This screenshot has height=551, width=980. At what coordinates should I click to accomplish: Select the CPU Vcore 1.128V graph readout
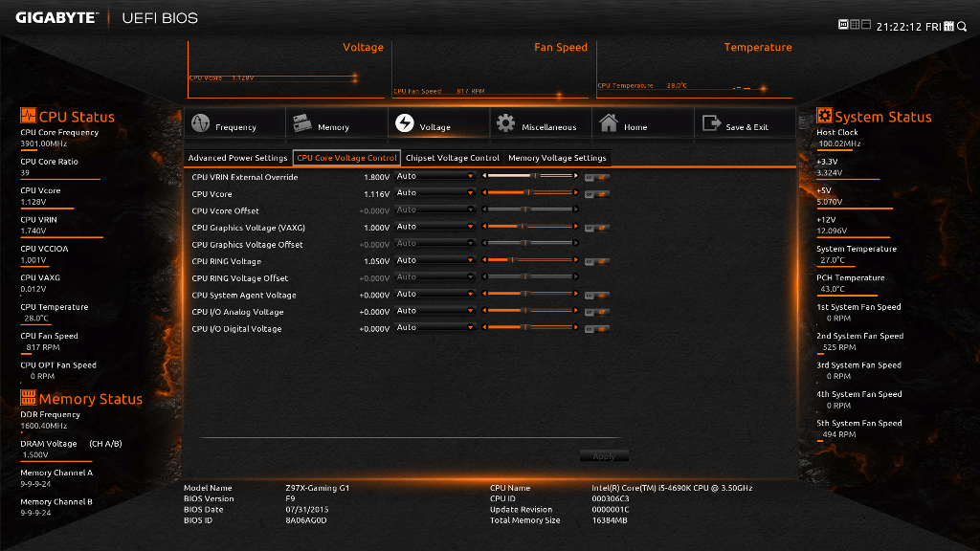pos(222,78)
